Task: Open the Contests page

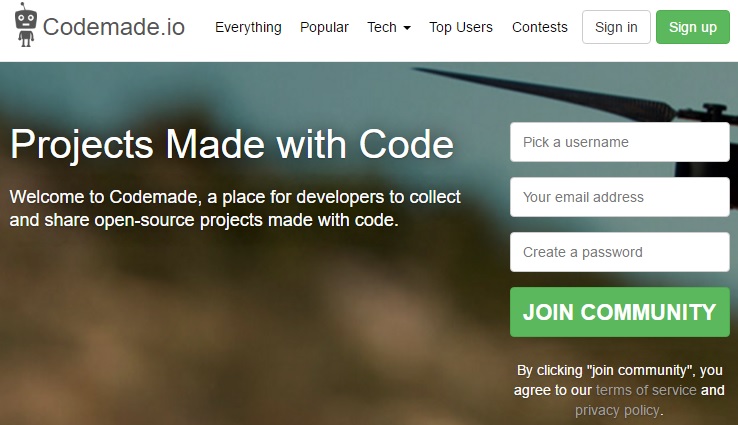Action: pyautogui.click(x=540, y=27)
